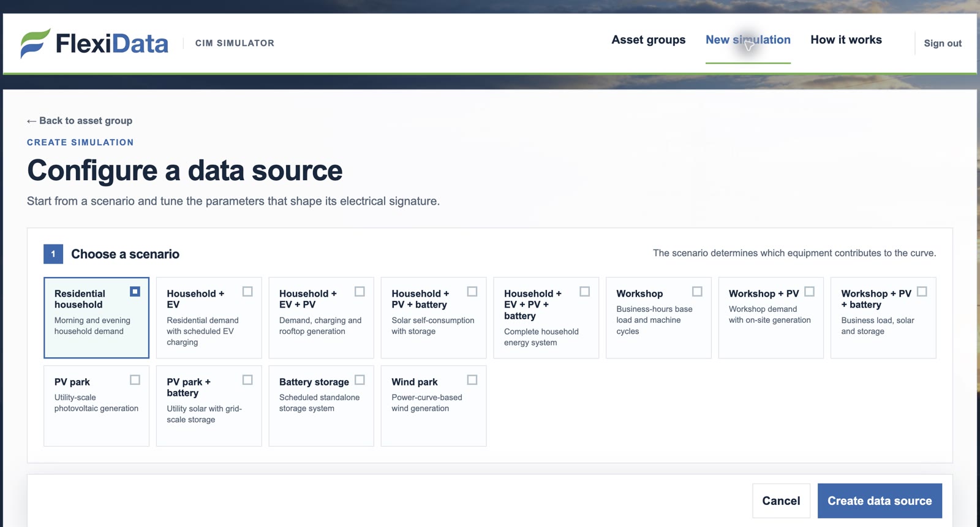Click 'Demand, charging and rooftop generation' description
Screen dimensions: 980x527
click(x=320, y=326)
